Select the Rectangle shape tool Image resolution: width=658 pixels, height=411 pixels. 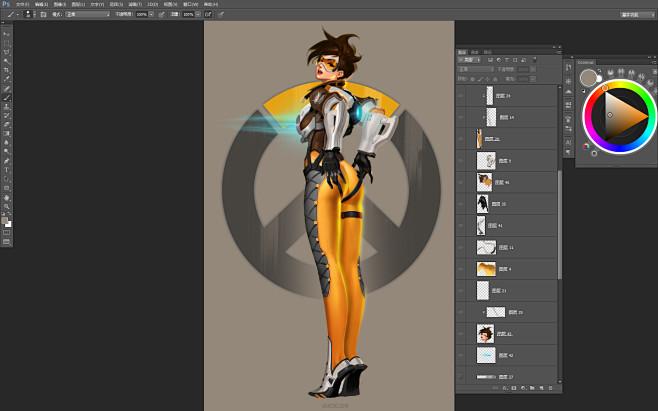pos(6,188)
